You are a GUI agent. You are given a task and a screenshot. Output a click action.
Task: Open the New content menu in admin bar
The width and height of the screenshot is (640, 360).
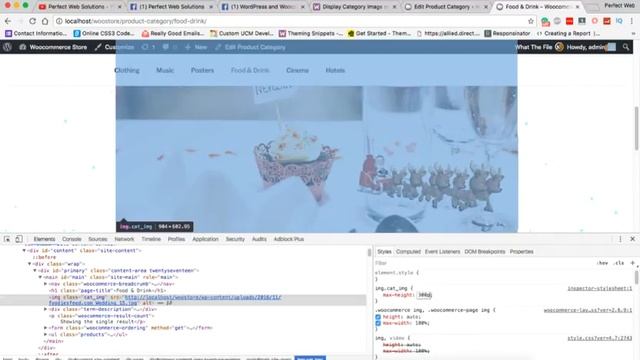[196, 47]
